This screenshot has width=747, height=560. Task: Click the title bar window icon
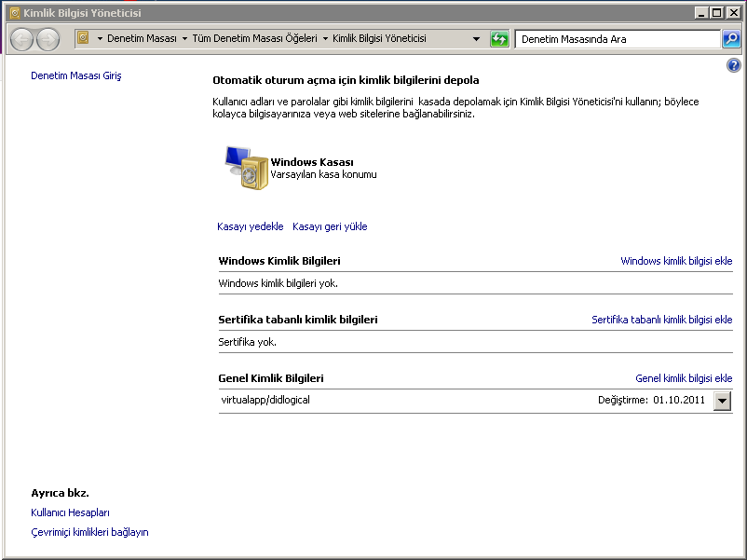(15, 13)
